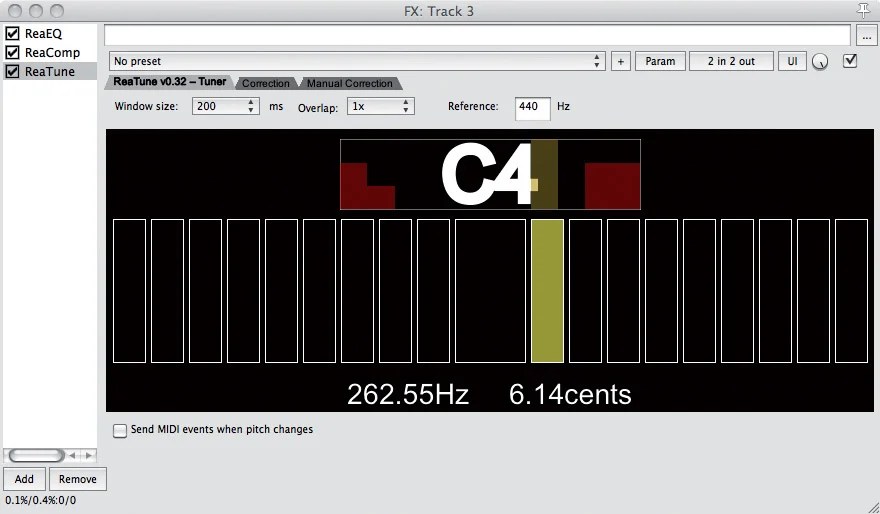Viewport: 880px width, 514px height.
Task: Open the Overlap 1x dropdown
Action: pyautogui.click(x=381, y=106)
